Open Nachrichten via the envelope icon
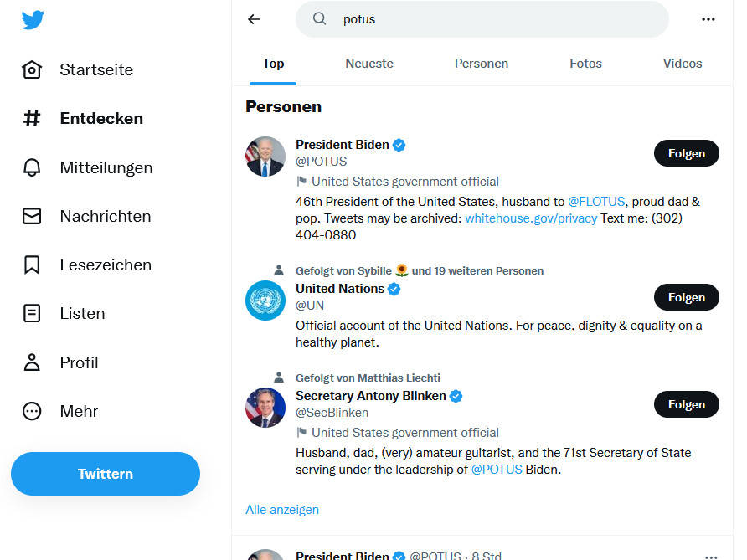747x560 pixels. point(32,216)
